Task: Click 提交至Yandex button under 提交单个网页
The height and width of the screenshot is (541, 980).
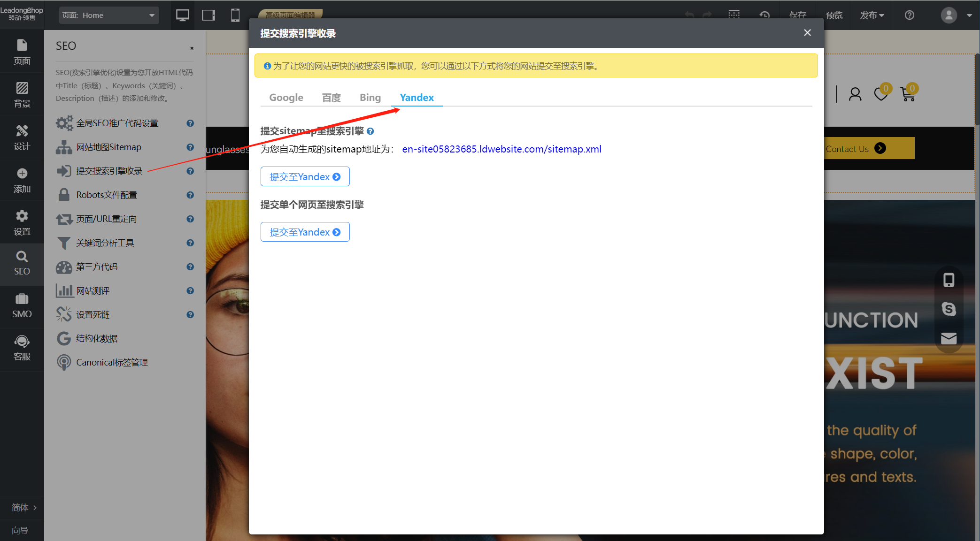Action: 305,232
